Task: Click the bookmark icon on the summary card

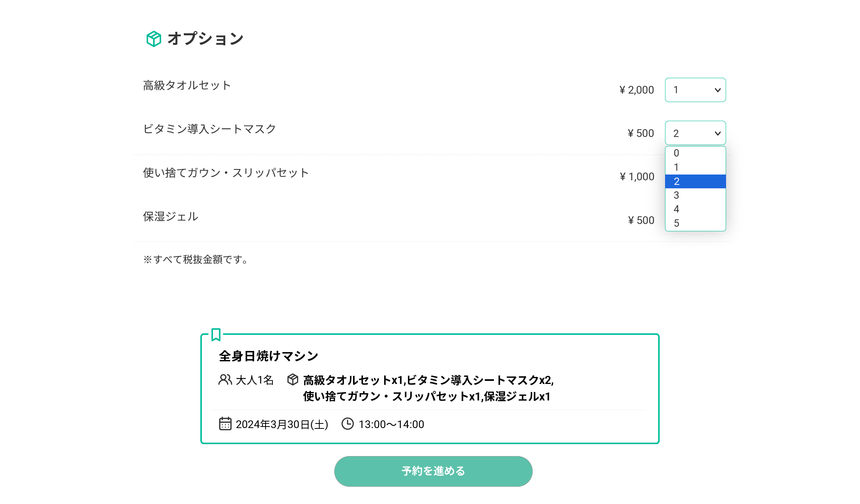Action: tap(216, 334)
